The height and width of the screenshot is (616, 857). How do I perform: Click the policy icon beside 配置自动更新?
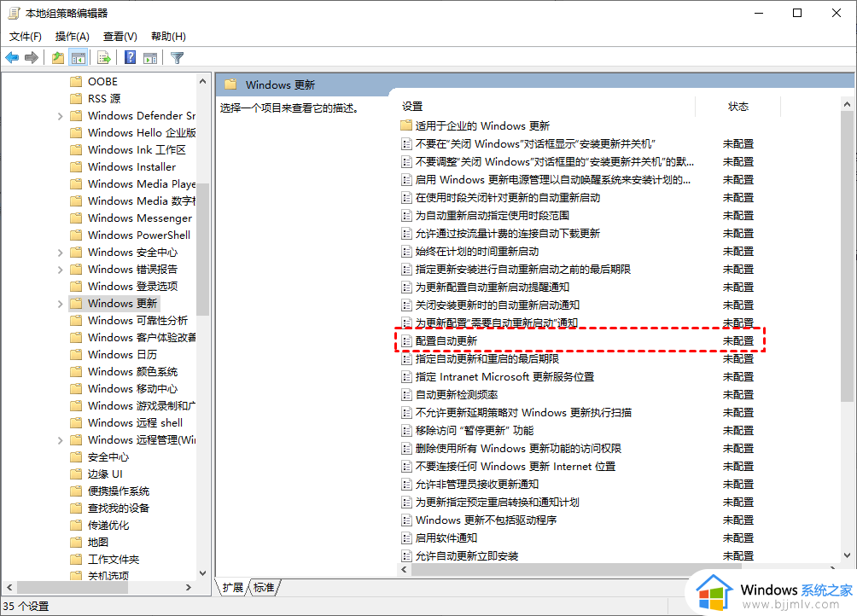406,341
